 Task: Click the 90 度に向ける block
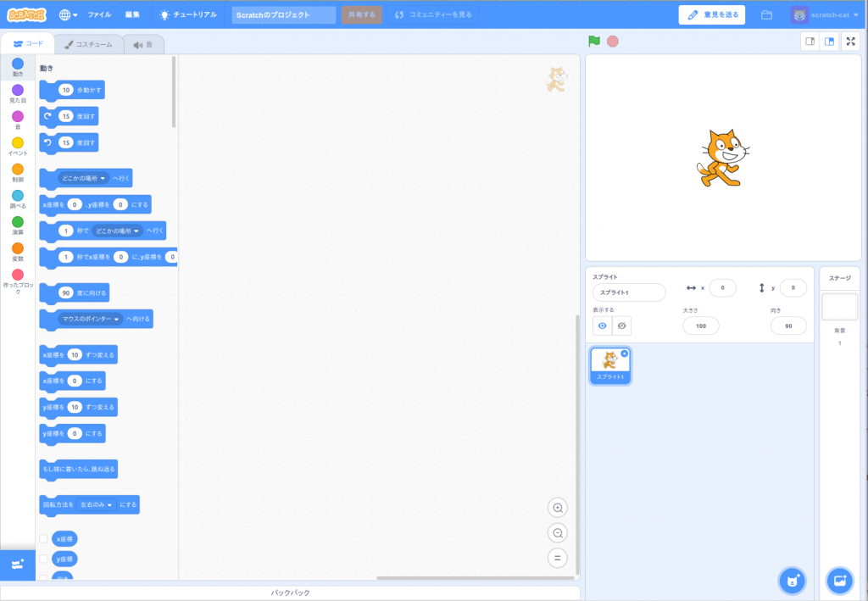coord(75,292)
